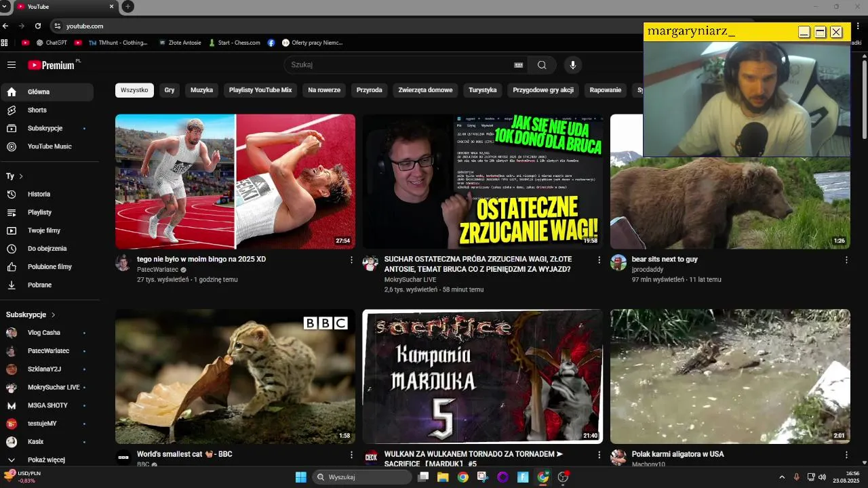The image size is (868, 488).
Task: Select the Zwierzęta domowe chip
Action: pyautogui.click(x=425, y=90)
